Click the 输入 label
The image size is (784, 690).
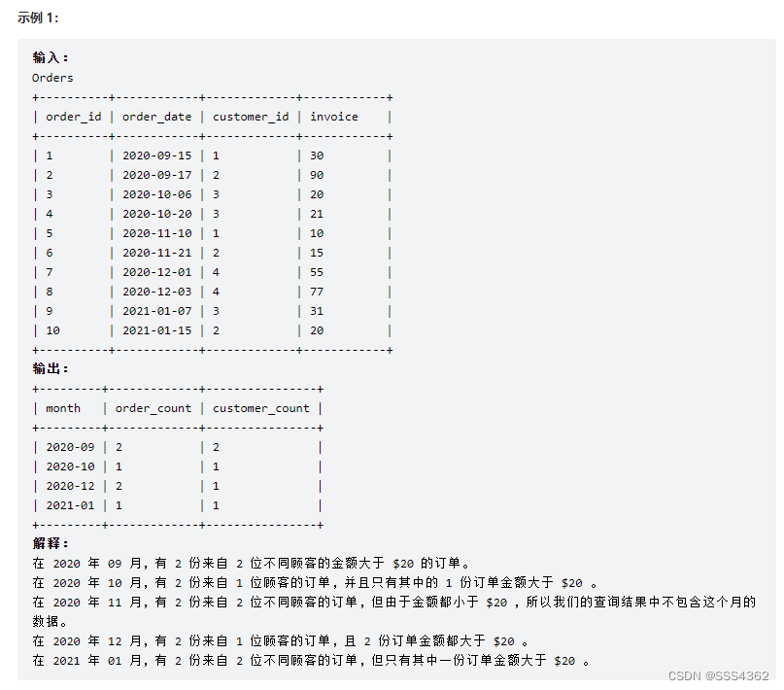[x=50, y=57]
